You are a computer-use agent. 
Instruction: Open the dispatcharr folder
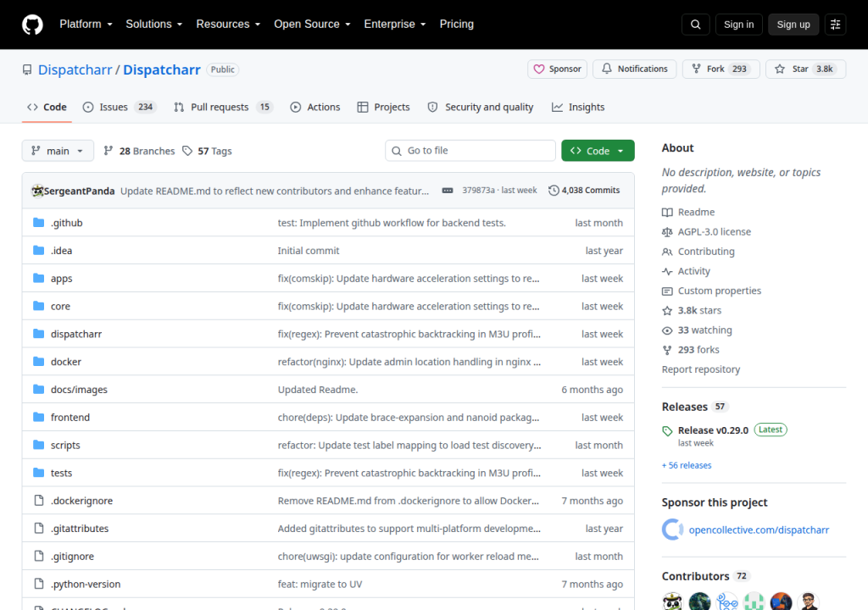[x=76, y=334]
